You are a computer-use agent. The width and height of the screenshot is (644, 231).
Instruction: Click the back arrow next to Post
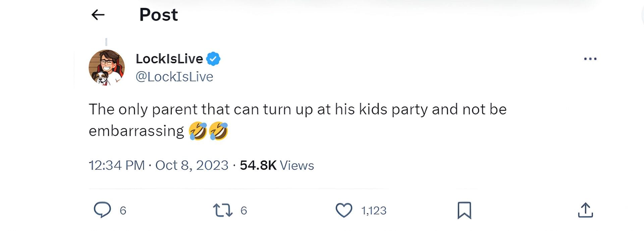coord(98,15)
